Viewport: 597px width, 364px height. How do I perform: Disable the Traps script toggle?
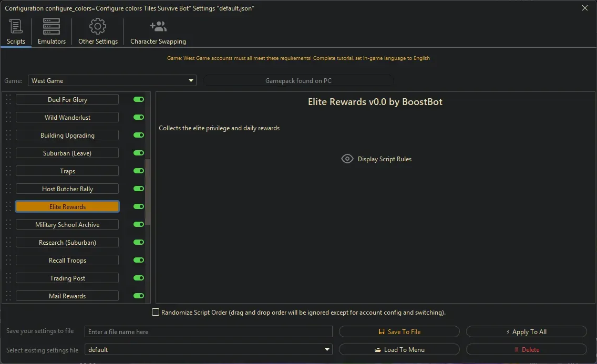(138, 171)
